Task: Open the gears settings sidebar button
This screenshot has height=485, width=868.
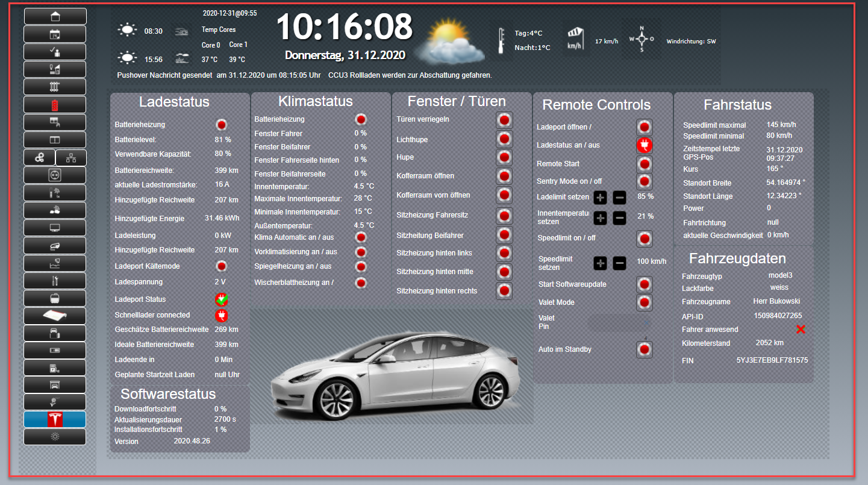Action: (x=39, y=158)
